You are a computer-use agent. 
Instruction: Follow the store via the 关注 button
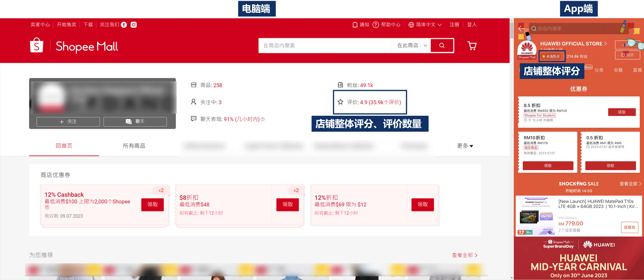pyautogui.click(x=68, y=121)
